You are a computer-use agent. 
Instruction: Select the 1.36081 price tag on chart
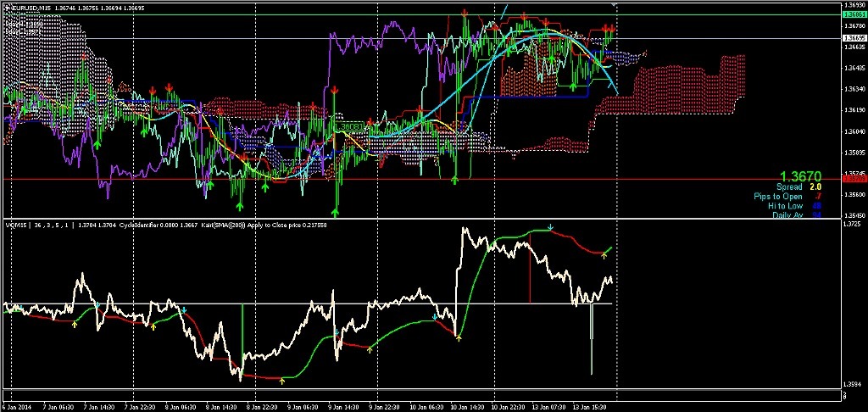(x=350, y=127)
